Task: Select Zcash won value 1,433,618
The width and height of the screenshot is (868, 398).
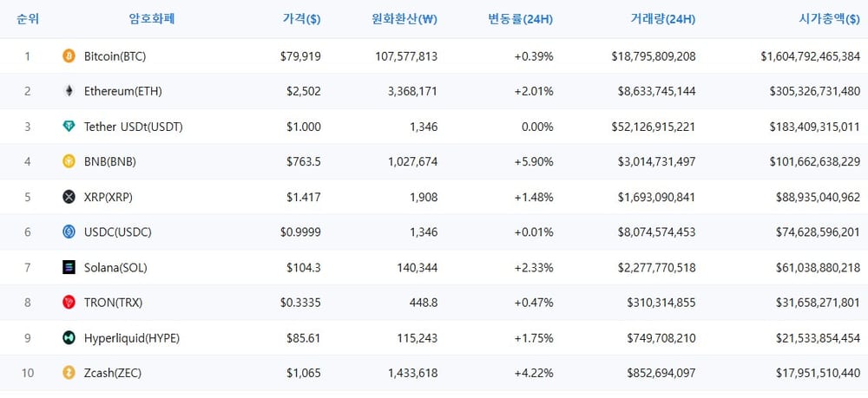Action: pos(413,374)
